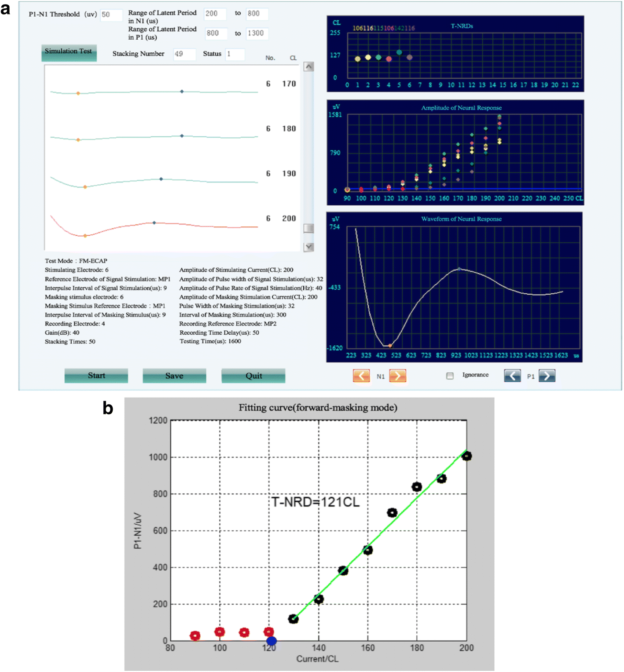
Task: Click the electrode 1 dot in T-NRDs chart
Action: pos(358,59)
